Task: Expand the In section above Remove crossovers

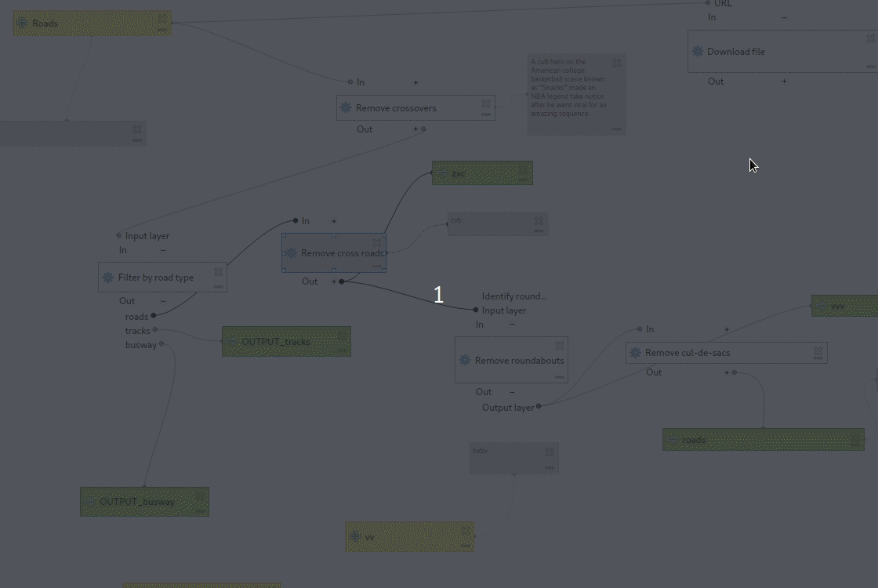Action: click(415, 82)
